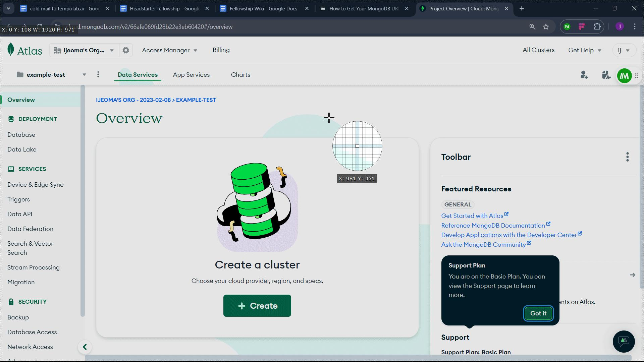Open Chrome three-dot menu
Image resolution: width=644 pixels, height=362 pixels.
[x=635, y=26]
